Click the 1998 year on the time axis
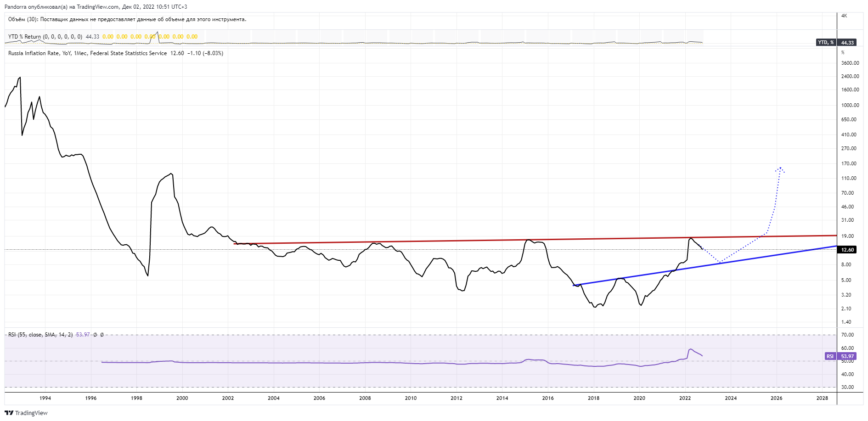This screenshot has height=421, width=868. click(136, 398)
